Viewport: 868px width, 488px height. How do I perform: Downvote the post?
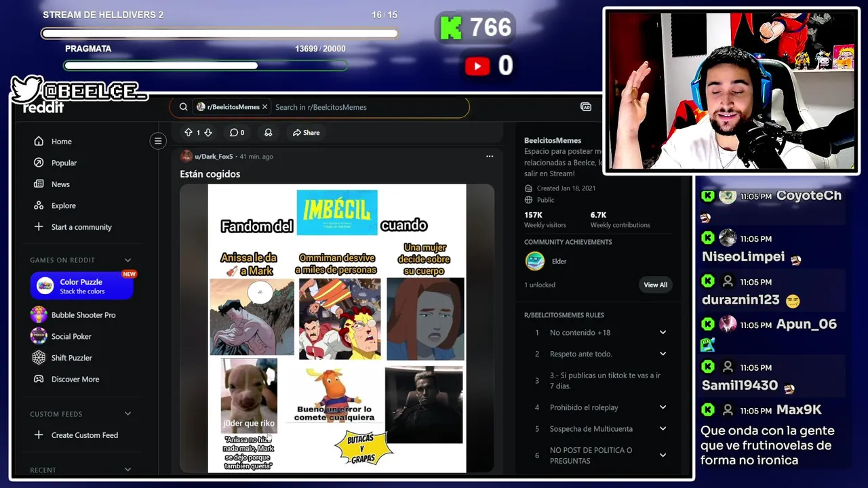tap(208, 133)
